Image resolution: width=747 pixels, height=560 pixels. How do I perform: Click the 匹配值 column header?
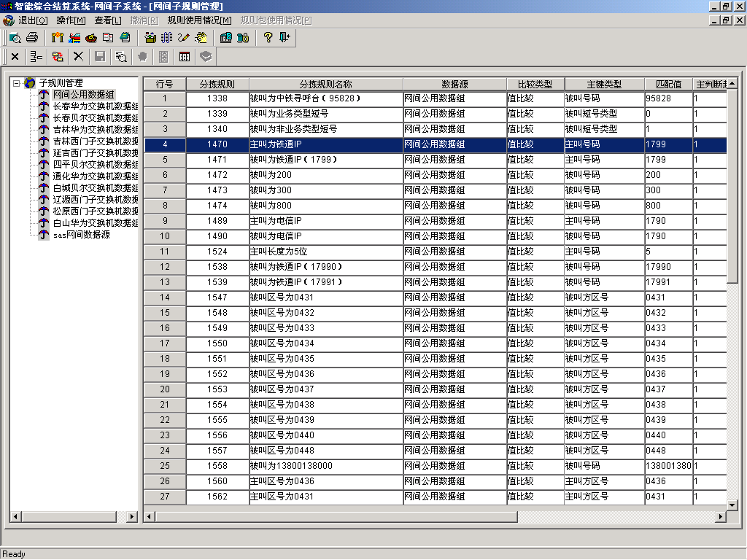[x=668, y=84]
